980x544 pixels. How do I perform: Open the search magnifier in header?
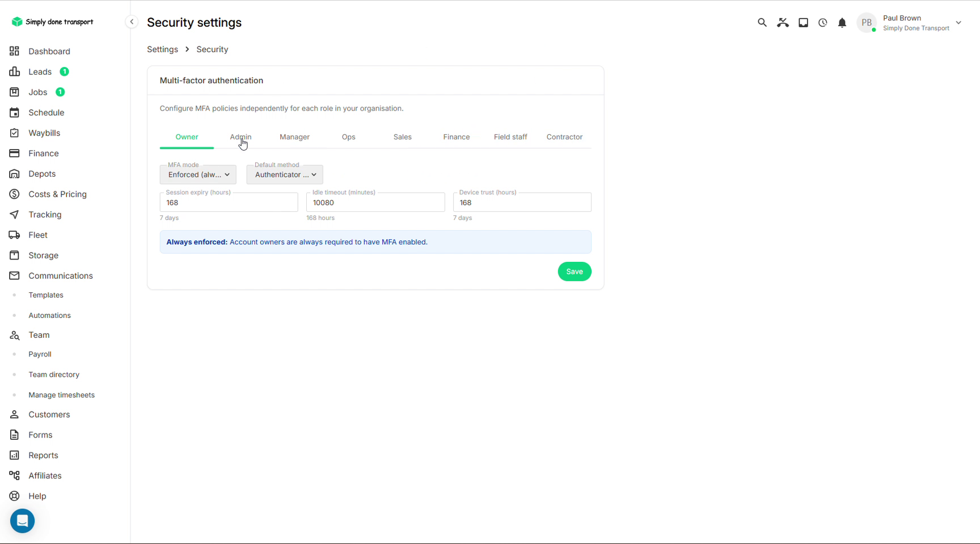click(762, 23)
